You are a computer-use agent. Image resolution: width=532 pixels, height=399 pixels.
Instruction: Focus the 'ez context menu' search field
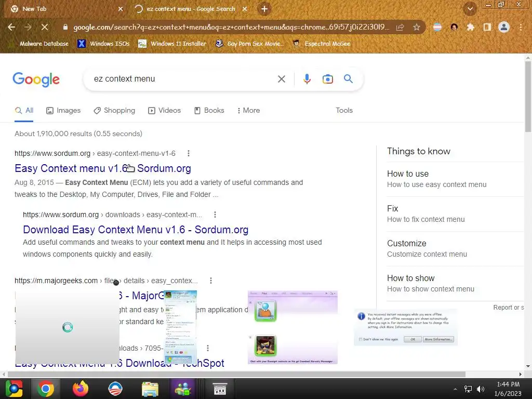(x=183, y=79)
